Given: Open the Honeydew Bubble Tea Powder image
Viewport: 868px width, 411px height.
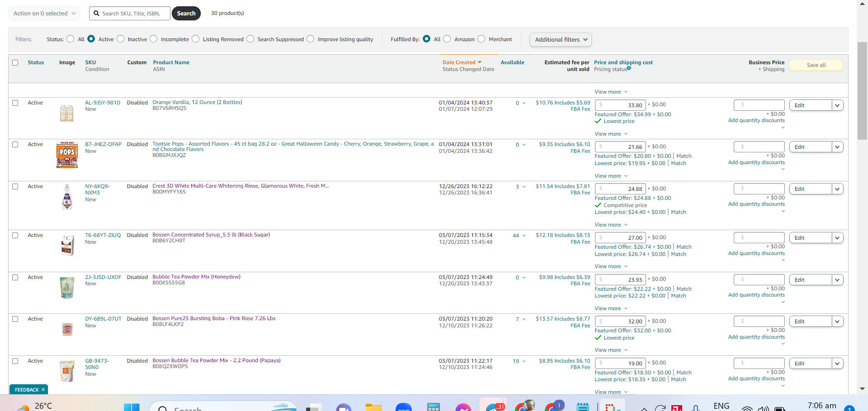Looking at the screenshot, I should pyautogui.click(x=67, y=288).
